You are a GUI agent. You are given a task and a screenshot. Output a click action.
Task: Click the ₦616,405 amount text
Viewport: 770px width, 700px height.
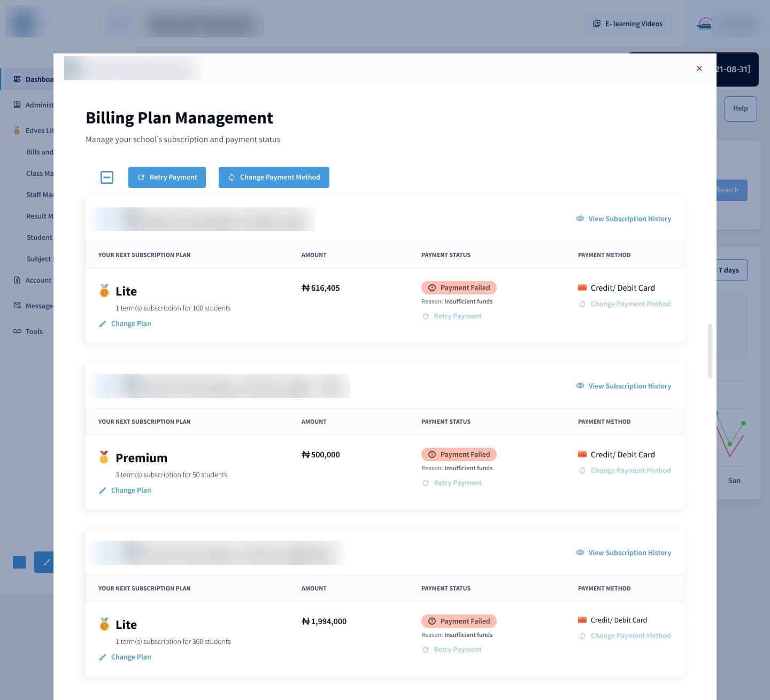(x=321, y=288)
